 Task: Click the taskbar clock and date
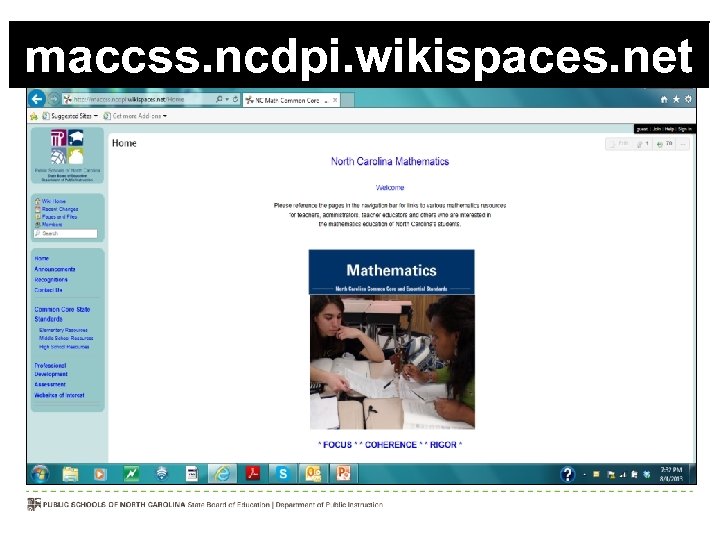671,474
